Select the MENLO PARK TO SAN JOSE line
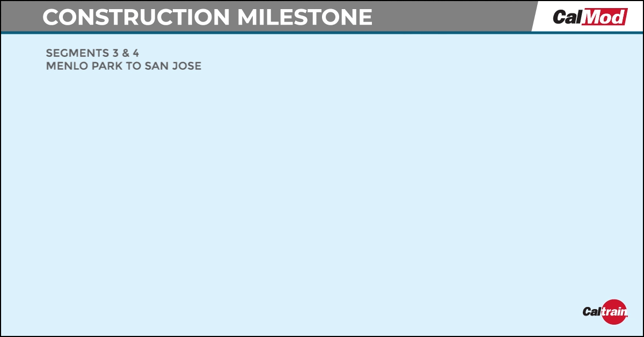 click(x=123, y=67)
